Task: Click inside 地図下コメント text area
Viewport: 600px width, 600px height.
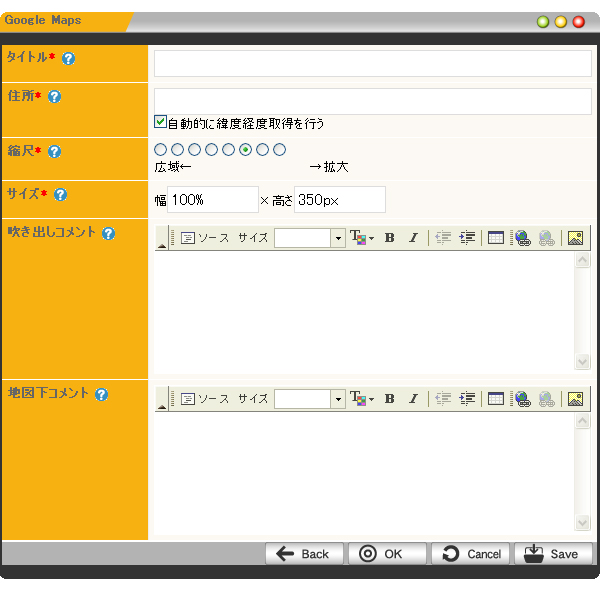Action: (364, 472)
